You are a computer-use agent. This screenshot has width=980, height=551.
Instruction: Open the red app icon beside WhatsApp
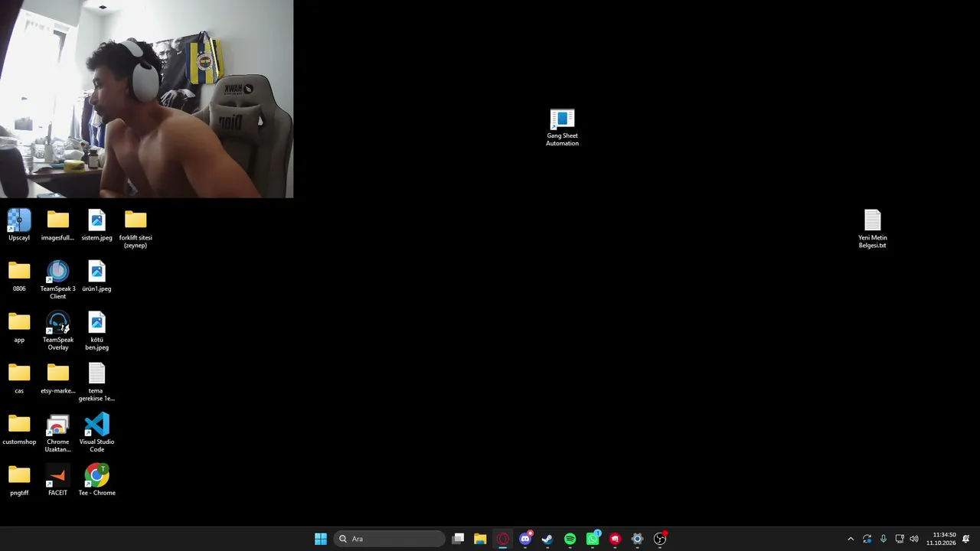(615, 539)
